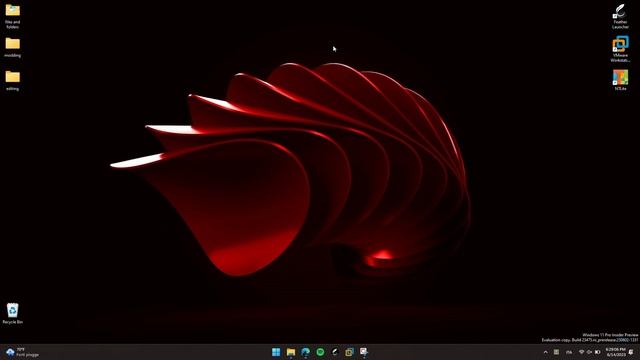The image size is (640, 360).
Task: Open the volume speaker icon
Action: (589, 352)
